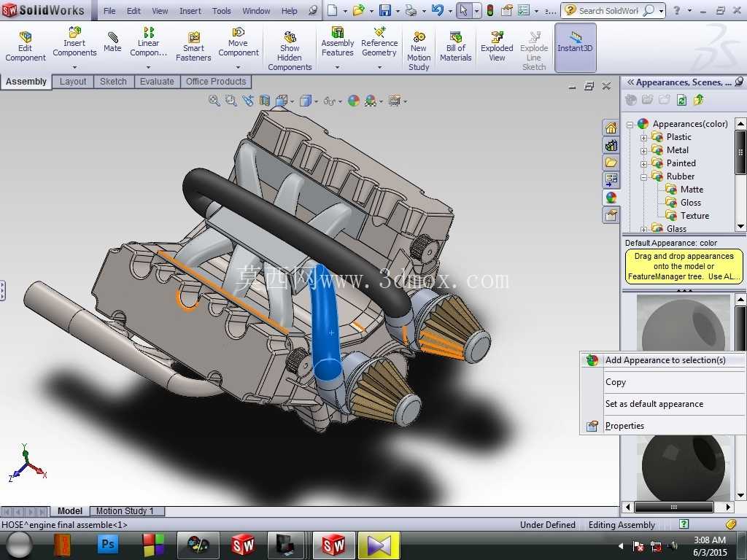The image size is (747, 560).
Task: Collapse the Appearances(color) root node
Action: tap(630, 125)
